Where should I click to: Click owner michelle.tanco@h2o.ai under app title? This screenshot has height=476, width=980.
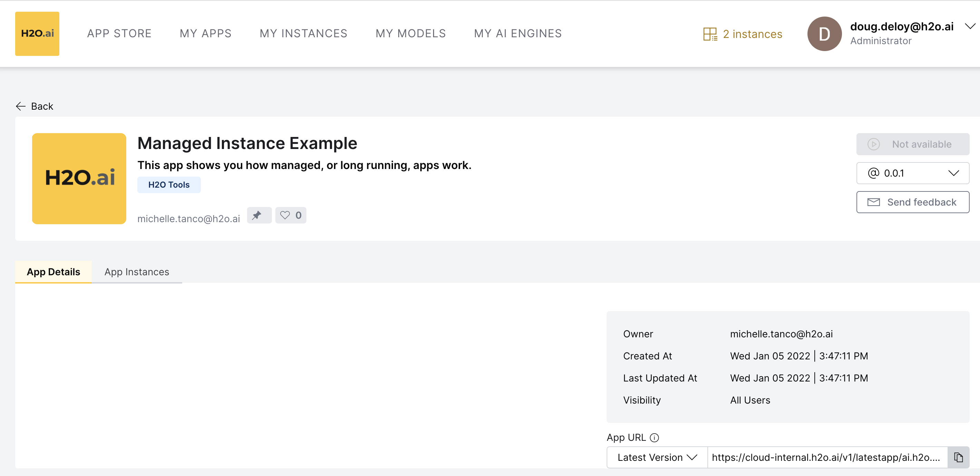tap(189, 219)
